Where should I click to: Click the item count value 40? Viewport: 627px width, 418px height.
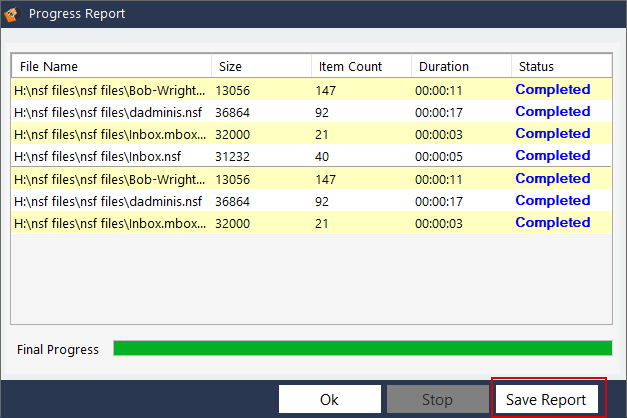[324, 156]
